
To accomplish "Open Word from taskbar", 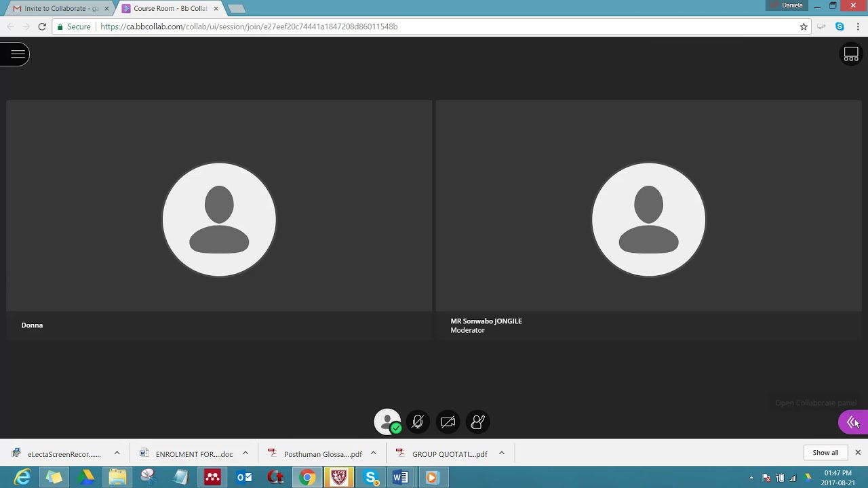I will [400, 477].
